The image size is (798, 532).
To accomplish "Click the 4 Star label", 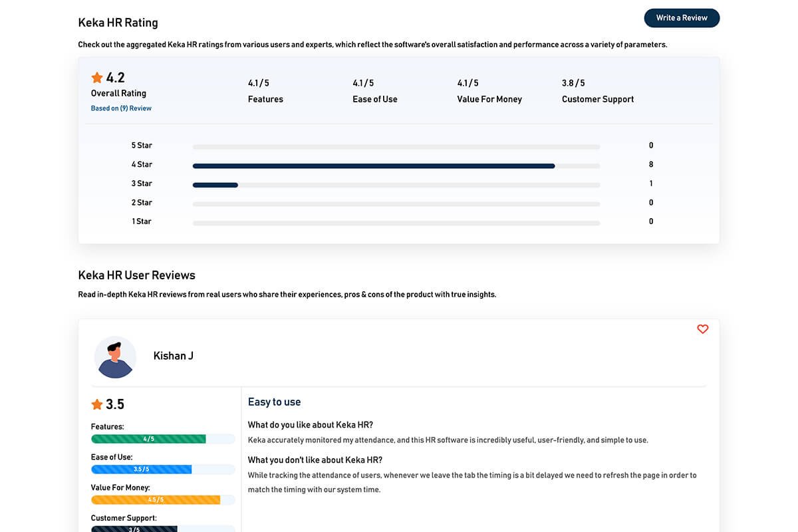I will click(x=142, y=164).
